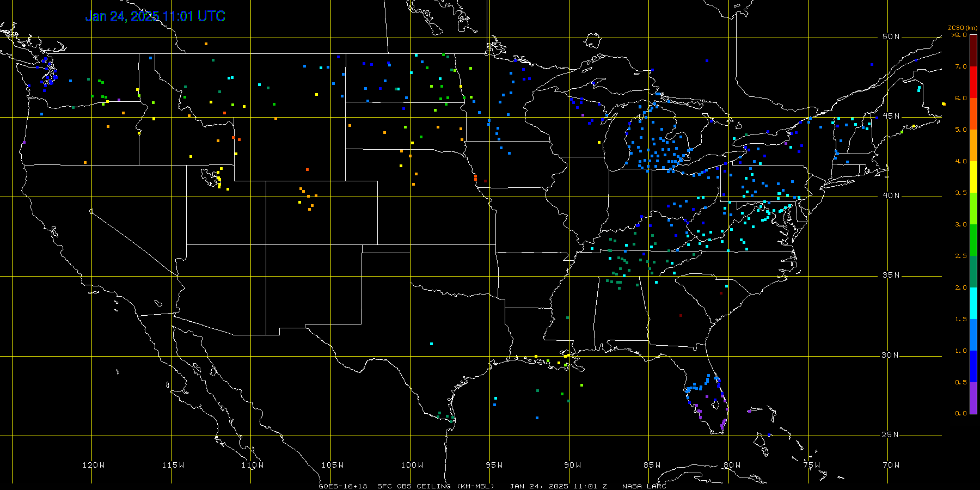Viewport: 980px width, 490px height.
Task: Pick the orange color bar segment above 4.0
Action: tap(973, 145)
